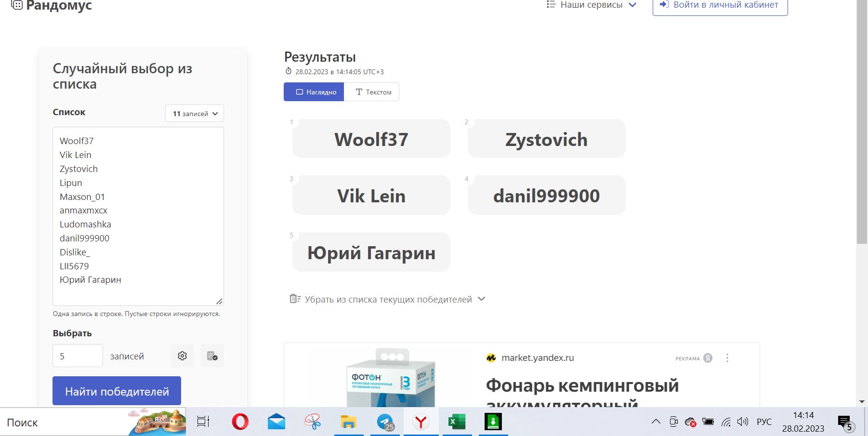Click the Найти победителей button

coord(117,391)
